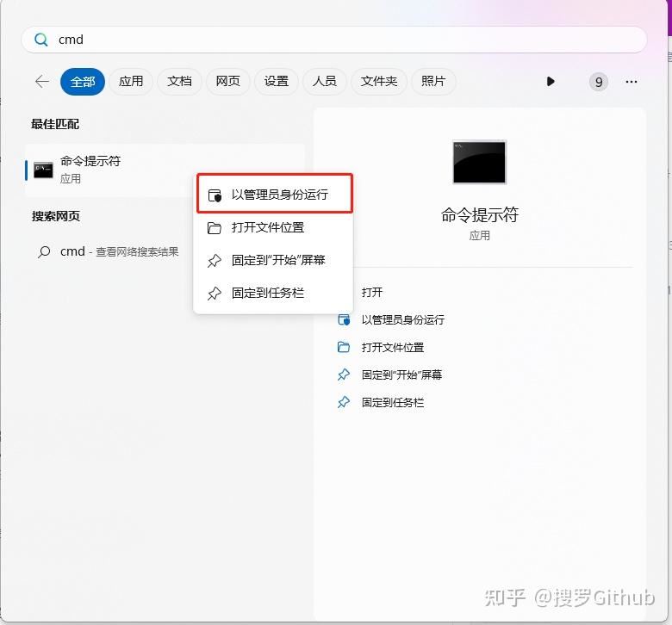Click 以管理员身份运行 in preview pane

tap(403, 319)
